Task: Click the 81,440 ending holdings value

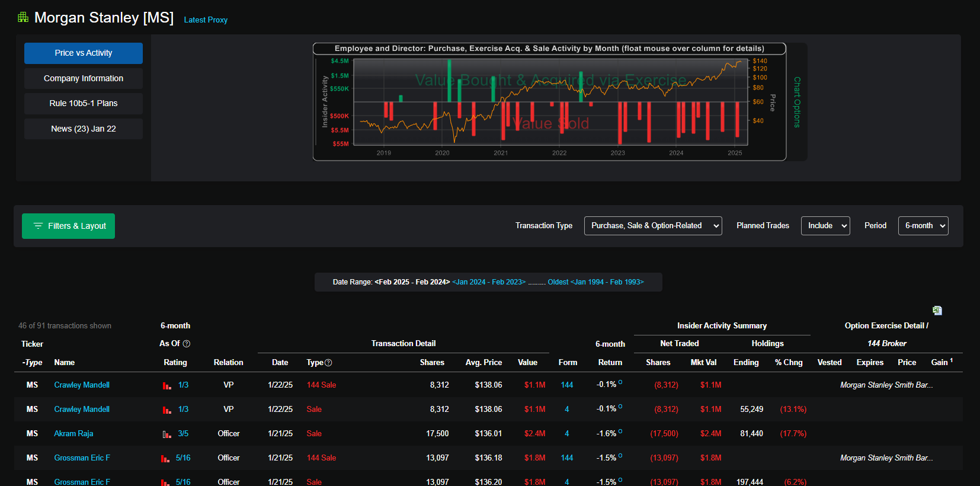Action: (x=751, y=434)
